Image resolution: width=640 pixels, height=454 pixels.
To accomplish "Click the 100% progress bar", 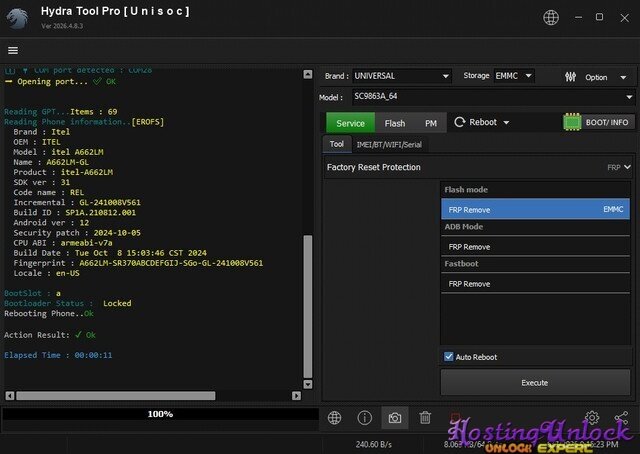I will (x=160, y=414).
